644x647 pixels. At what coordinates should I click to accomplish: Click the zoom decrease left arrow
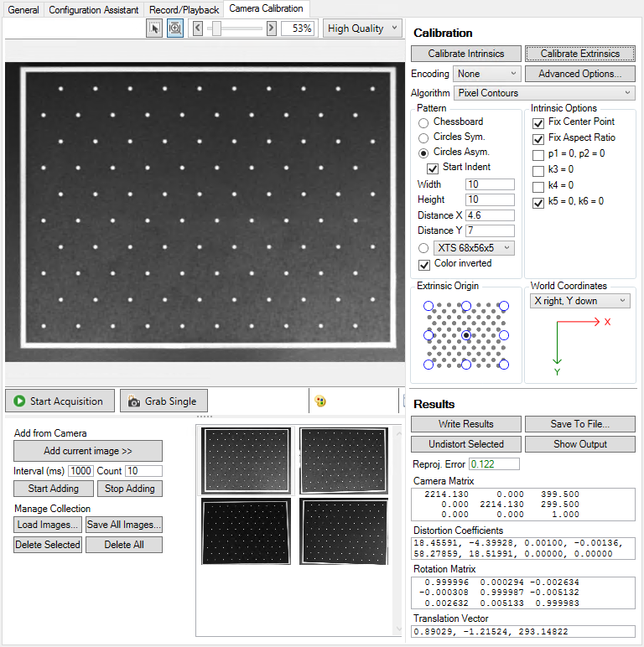(198, 28)
